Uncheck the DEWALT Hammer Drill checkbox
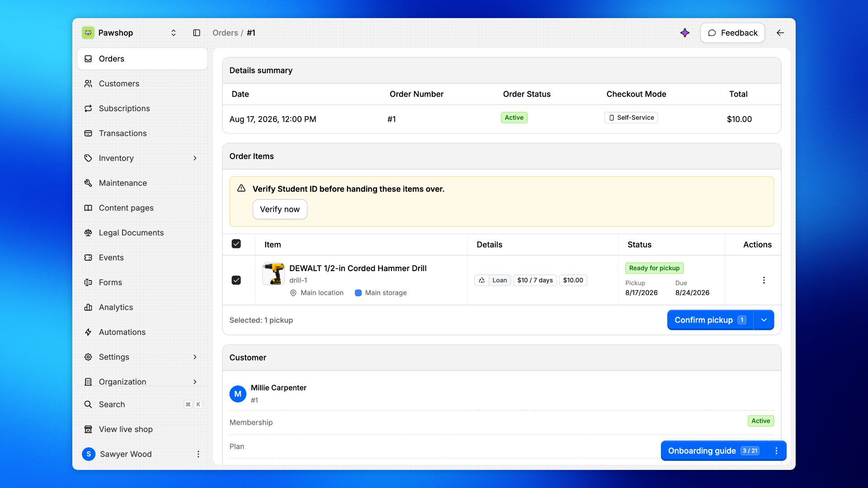The height and width of the screenshot is (488, 868). [x=236, y=280]
